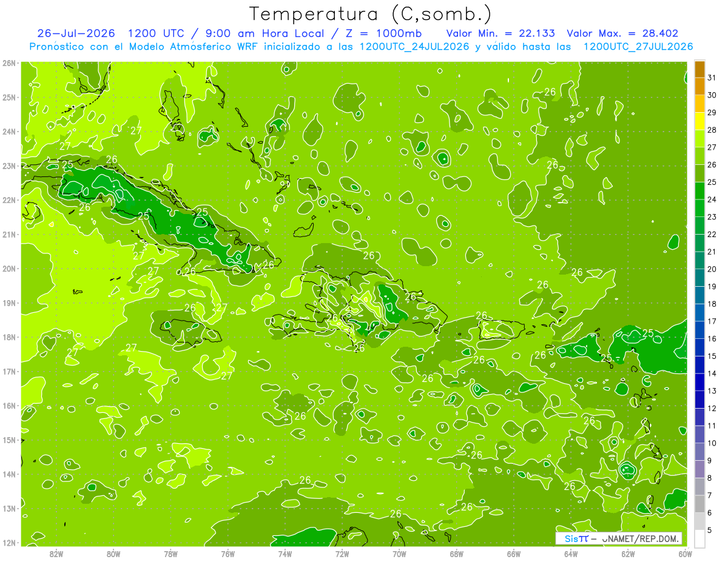The width and height of the screenshot is (728, 562).
Task: Click the '72W' longitude axis label
Action: pos(342,554)
